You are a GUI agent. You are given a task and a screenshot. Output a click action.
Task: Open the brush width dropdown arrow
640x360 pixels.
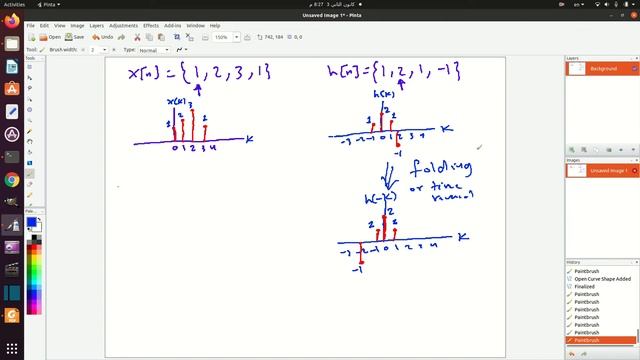coord(104,50)
